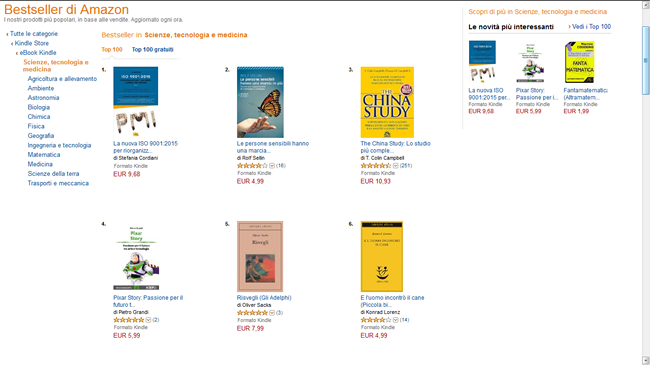Expand rating dropdown for Risvegli
Image resolution: width=650 pixels, height=365 pixels.
click(272, 313)
